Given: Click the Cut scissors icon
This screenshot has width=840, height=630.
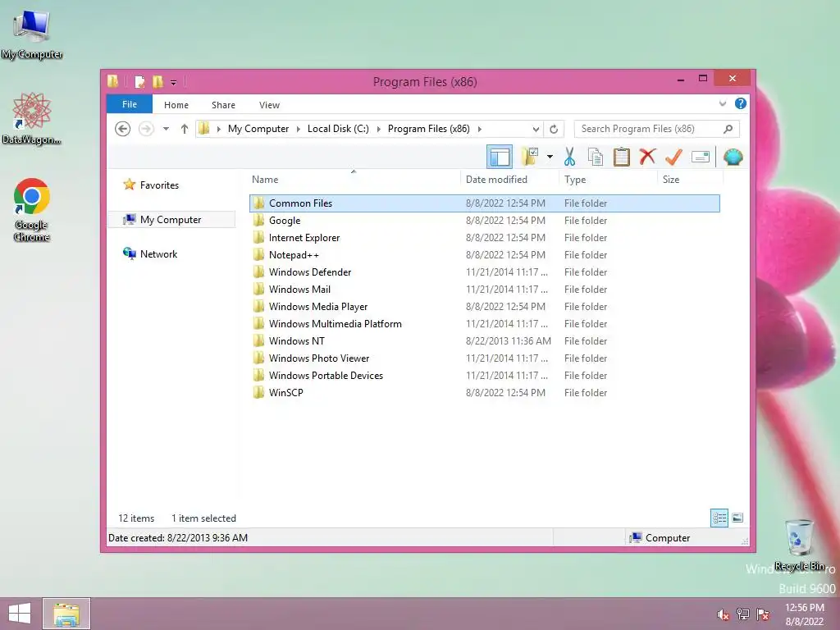Looking at the screenshot, I should tap(569, 157).
